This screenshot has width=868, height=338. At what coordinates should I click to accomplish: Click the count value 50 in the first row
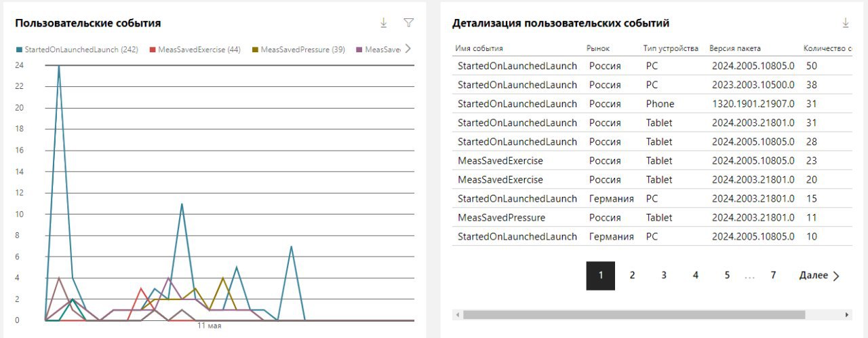tap(812, 66)
